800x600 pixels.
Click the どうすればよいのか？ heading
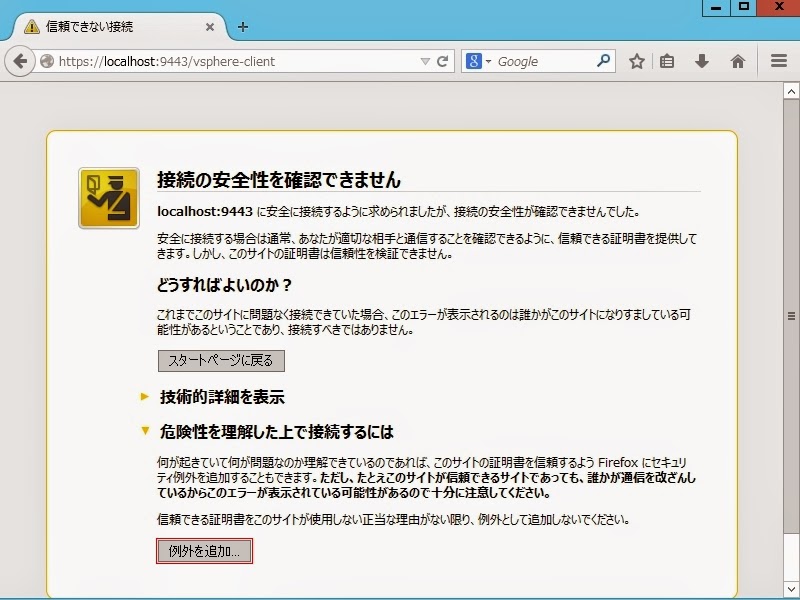pos(224,285)
